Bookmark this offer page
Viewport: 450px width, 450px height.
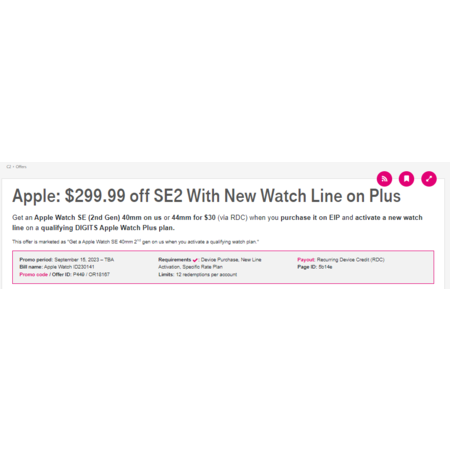pyautogui.click(x=406, y=179)
